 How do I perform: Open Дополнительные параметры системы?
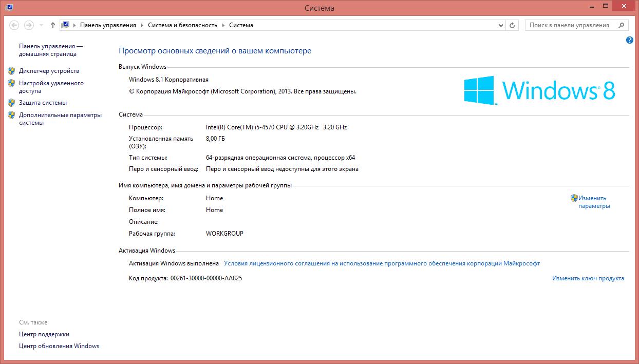60,119
